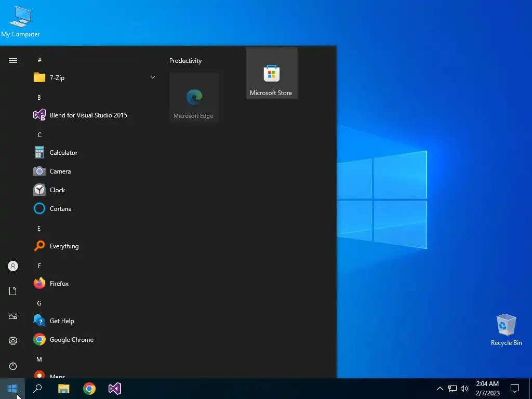Click the Power button in Start
The height and width of the screenshot is (399, 532).
[x=13, y=366]
